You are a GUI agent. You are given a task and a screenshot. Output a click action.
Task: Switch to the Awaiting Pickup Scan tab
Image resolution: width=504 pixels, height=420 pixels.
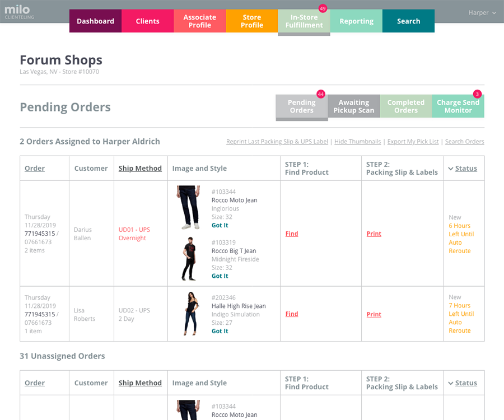(x=354, y=106)
